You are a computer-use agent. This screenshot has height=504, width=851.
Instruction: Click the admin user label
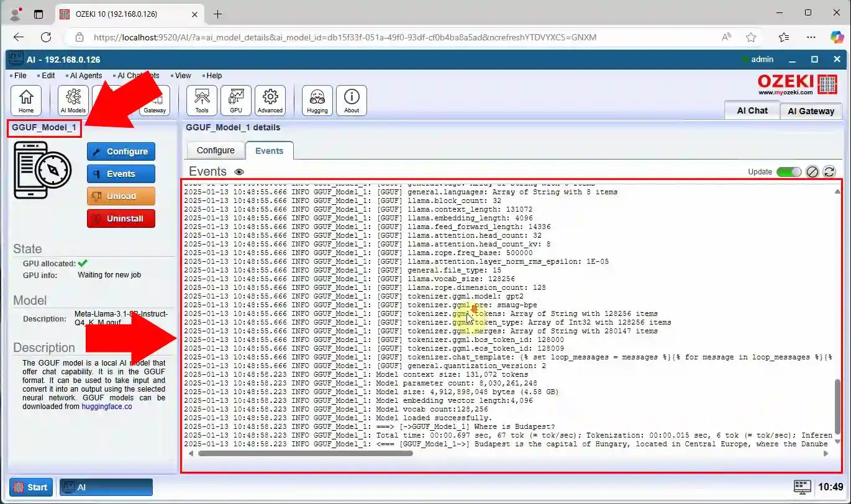pos(762,60)
